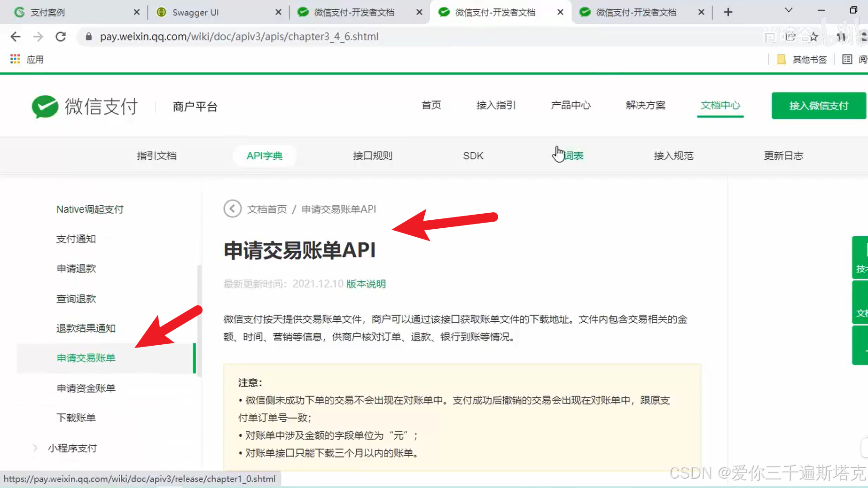Open the reading list icon
The height and width of the screenshot is (488, 868).
847,59
